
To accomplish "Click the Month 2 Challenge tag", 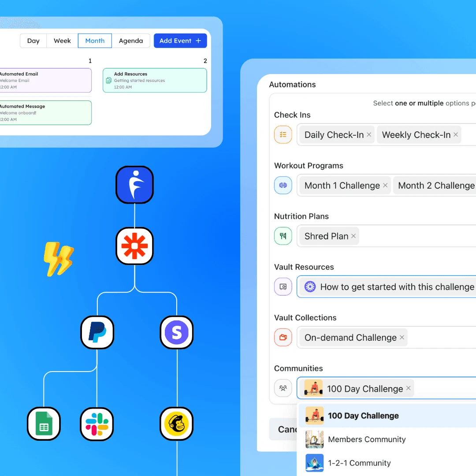I will point(435,185).
